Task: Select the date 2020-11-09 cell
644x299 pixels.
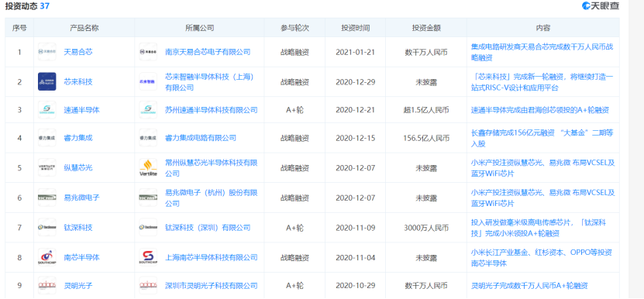Action: pyautogui.click(x=355, y=228)
